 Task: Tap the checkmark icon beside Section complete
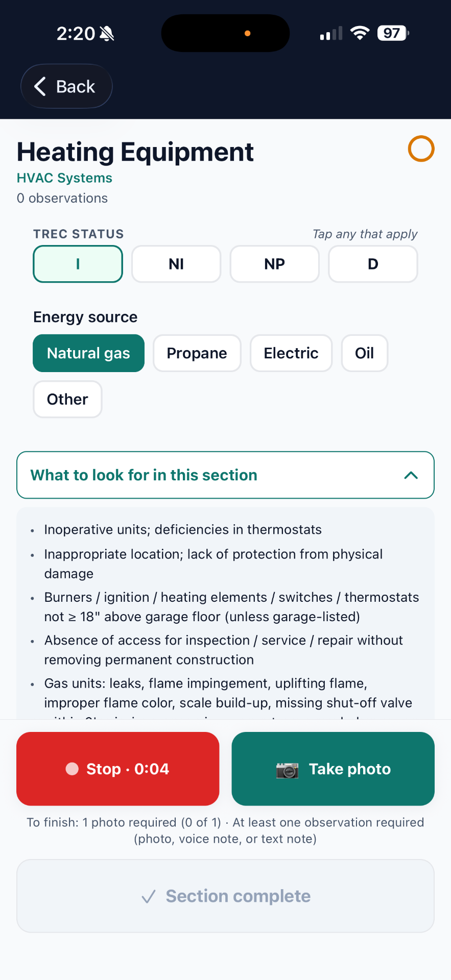click(x=149, y=896)
